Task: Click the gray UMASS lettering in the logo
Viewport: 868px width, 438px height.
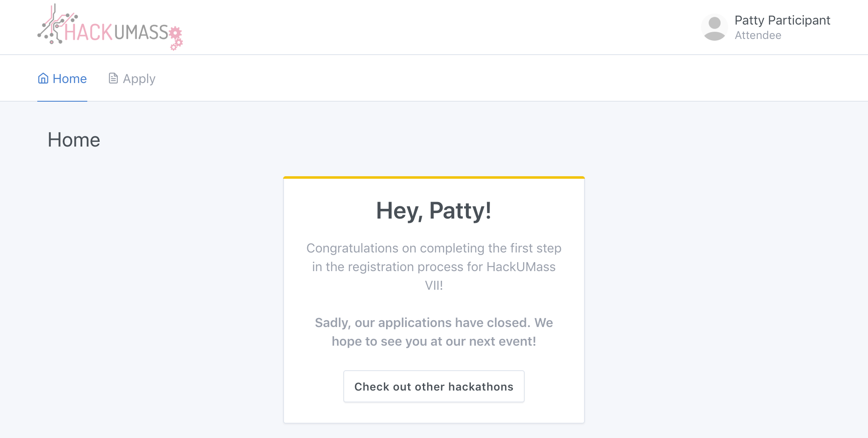Action: pyautogui.click(x=141, y=32)
